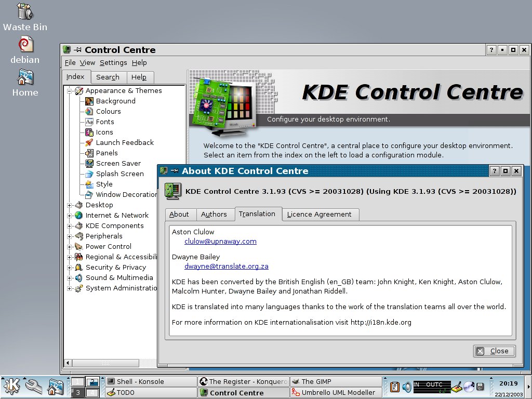This screenshot has height=399, width=532.
Task: Switch to the About tab
Action: (180, 215)
